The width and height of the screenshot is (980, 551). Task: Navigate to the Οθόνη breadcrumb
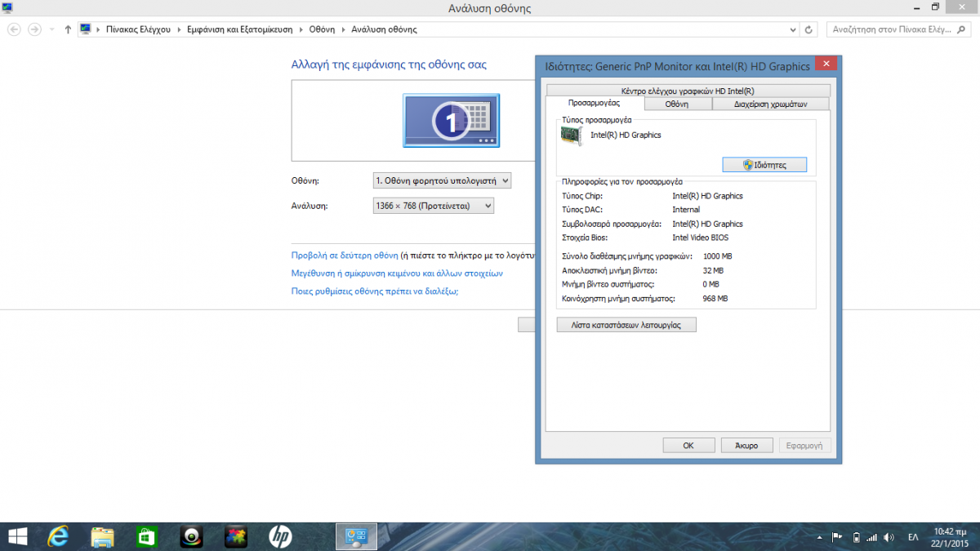tap(322, 29)
